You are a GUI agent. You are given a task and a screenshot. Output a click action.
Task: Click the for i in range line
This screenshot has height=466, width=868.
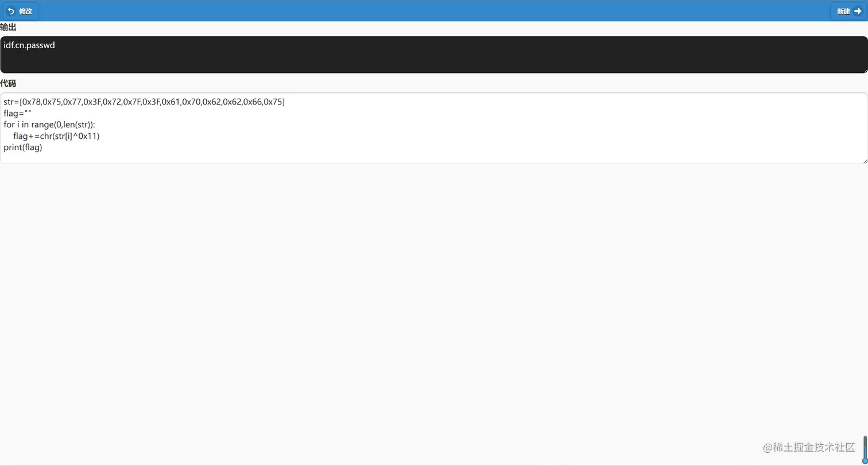pyautogui.click(x=49, y=125)
